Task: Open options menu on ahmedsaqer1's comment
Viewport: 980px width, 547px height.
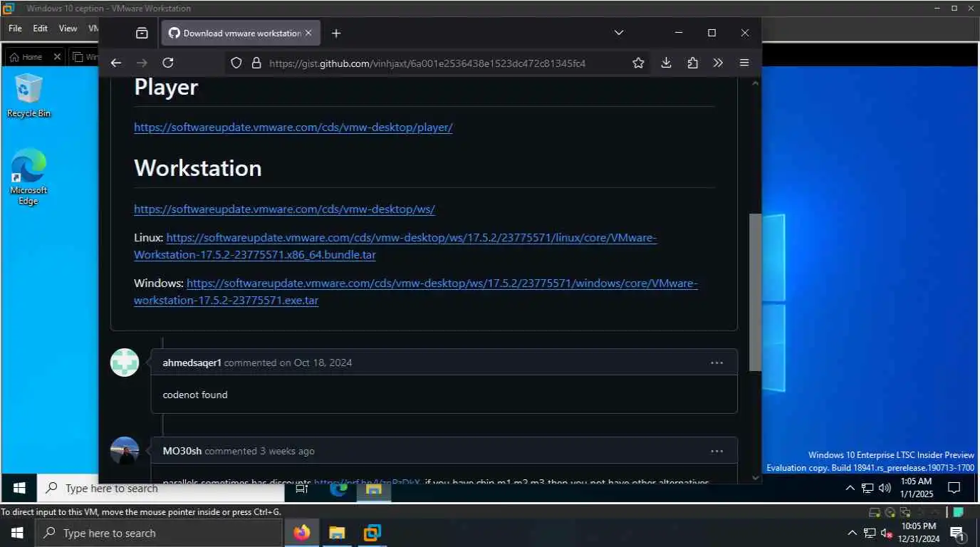Action: pyautogui.click(x=716, y=363)
